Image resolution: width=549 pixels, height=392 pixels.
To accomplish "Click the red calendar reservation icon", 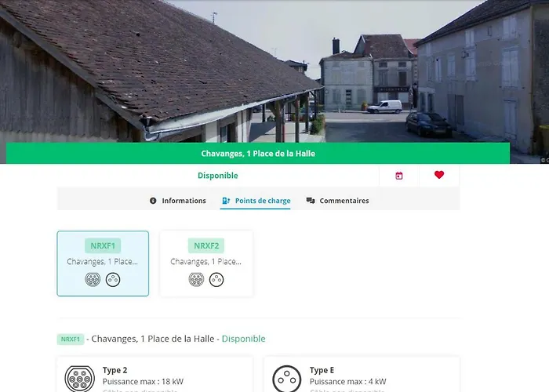I will click(x=398, y=176).
